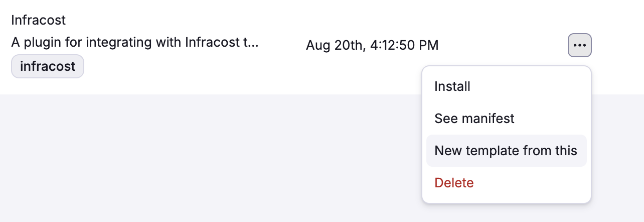Open See manifest menu entry
The image size is (644, 222).
click(474, 119)
